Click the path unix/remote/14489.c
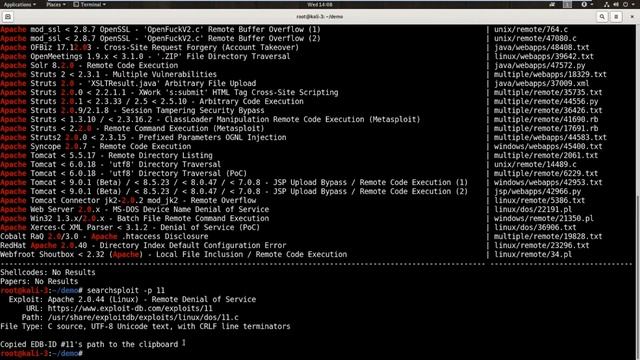Image resolution: width=640 pixels, height=360 pixels. point(535,164)
